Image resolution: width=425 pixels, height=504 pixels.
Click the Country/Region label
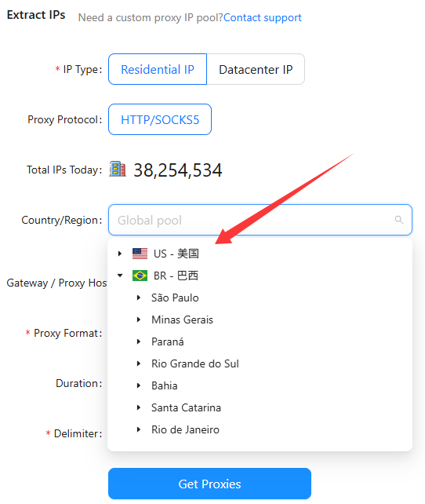pyautogui.click(x=62, y=220)
